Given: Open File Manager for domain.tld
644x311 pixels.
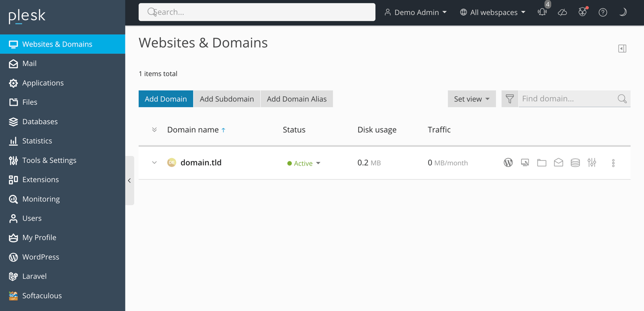Looking at the screenshot, I should (541, 162).
